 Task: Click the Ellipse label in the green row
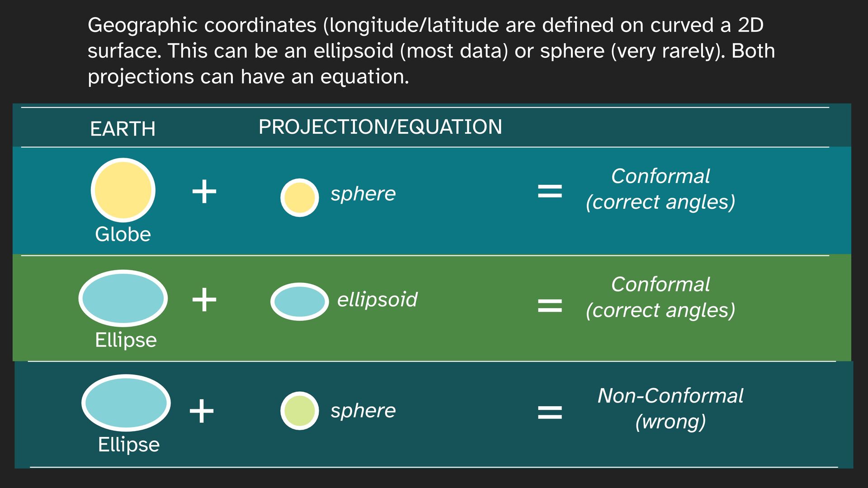(x=126, y=340)
